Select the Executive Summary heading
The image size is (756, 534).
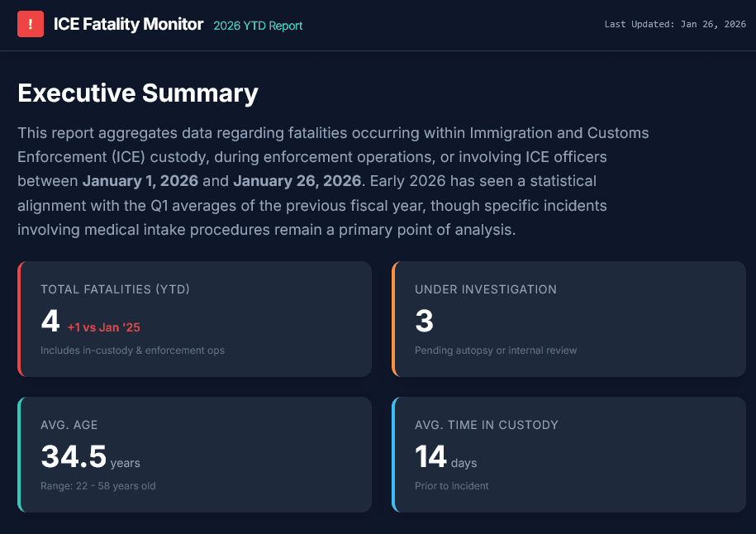pos(138,93)
